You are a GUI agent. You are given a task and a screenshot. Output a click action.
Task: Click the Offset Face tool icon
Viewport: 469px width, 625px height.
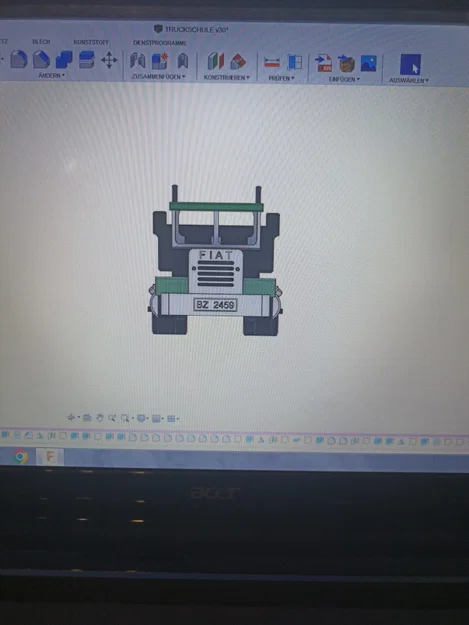tap(86, 60)
